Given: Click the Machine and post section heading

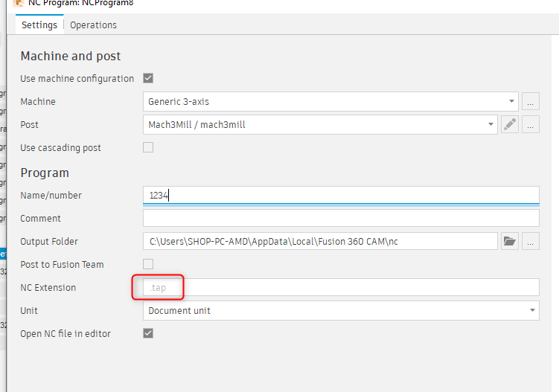Looking at the screenshot, I should click(71, 56).
